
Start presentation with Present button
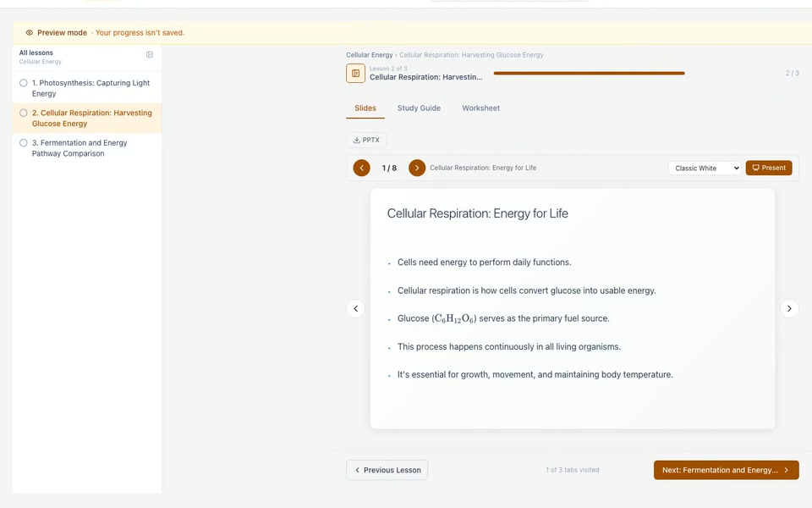(769, 168)
